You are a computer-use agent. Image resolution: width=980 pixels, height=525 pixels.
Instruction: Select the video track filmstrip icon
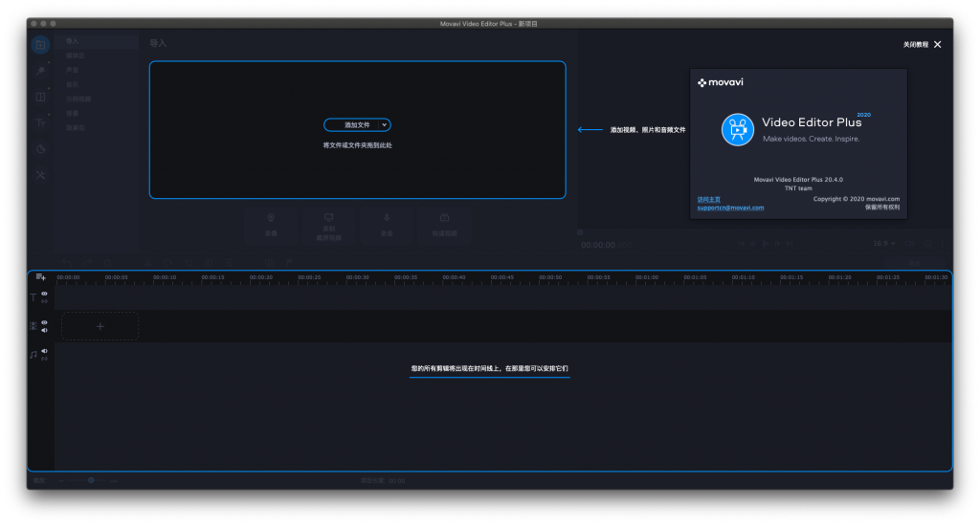point(33,326)
